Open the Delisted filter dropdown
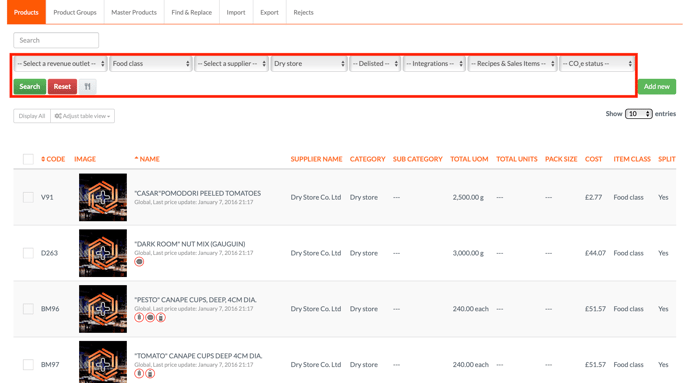The image size is (688, 383). point(375,64)
